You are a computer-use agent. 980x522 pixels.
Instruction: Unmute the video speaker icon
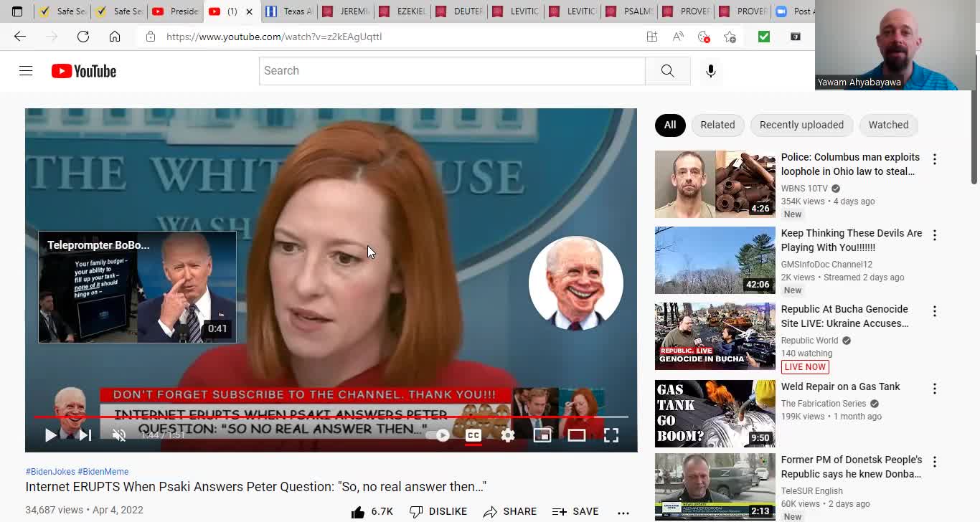119,435
